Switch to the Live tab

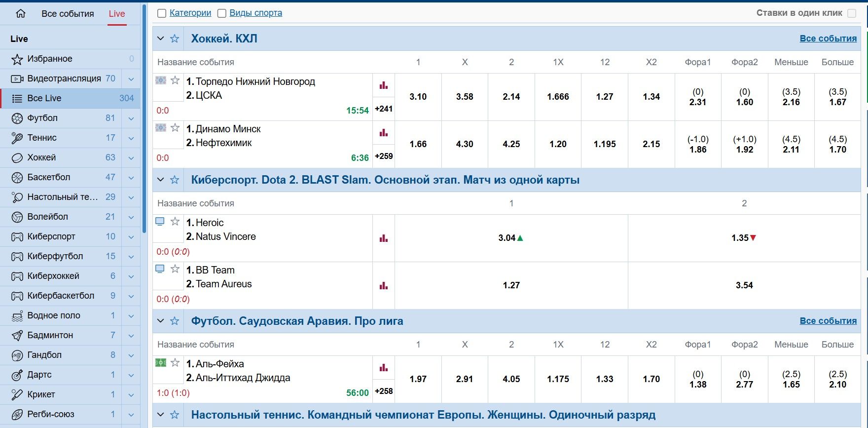point(117,14)
